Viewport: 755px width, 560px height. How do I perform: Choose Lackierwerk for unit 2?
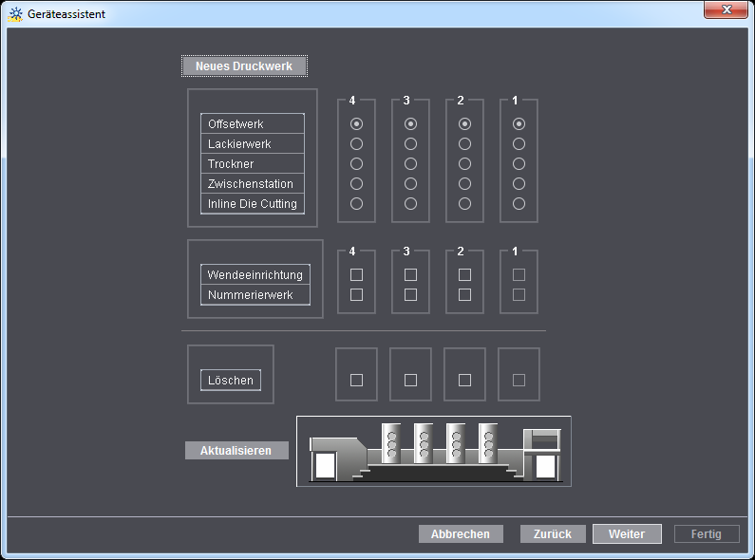pos(465,144)
